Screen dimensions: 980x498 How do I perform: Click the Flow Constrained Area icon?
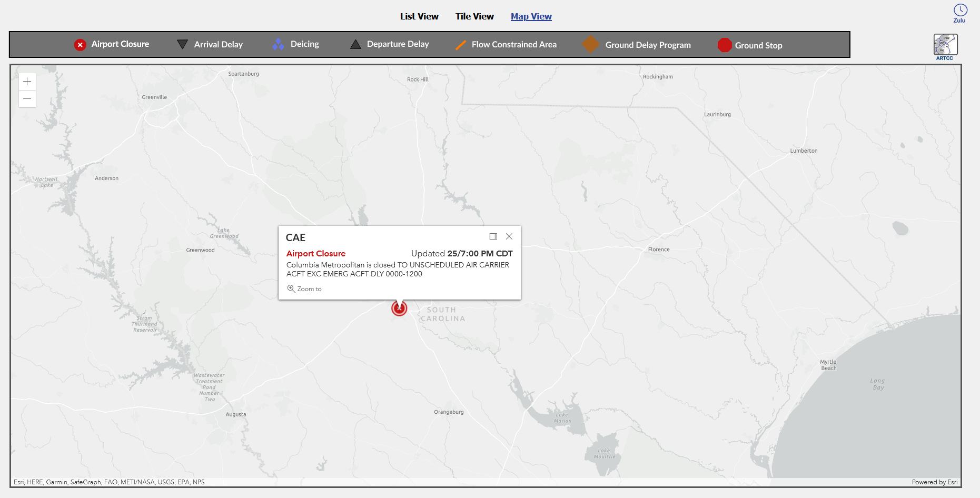[461, 45]
